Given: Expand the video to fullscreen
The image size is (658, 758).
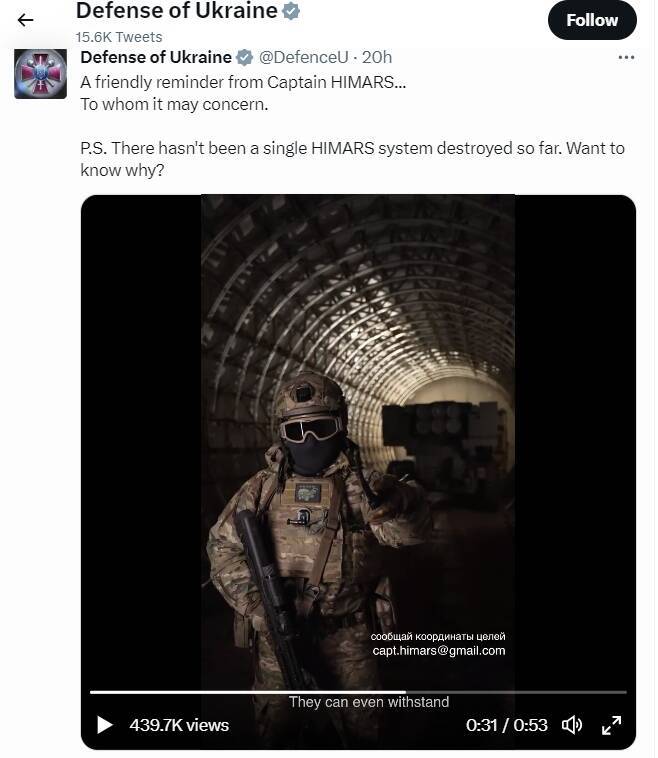Looking at the screenshot, I should coord(611,725).
